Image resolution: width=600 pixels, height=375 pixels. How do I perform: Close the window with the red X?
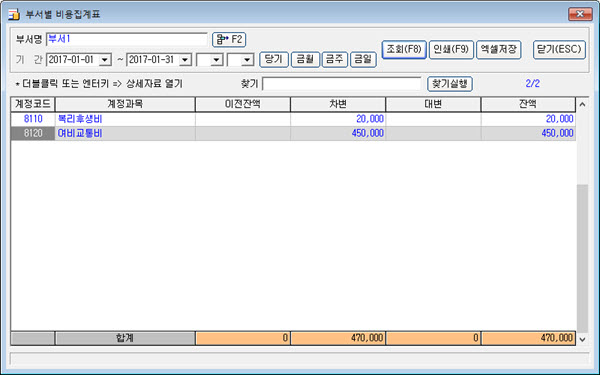[580, 14]
